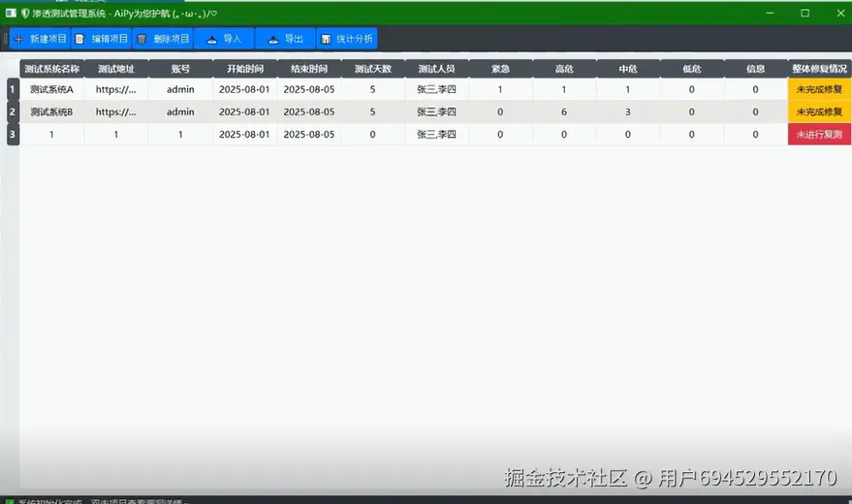
Task: Select row header 1
Action: click(13, 89)
